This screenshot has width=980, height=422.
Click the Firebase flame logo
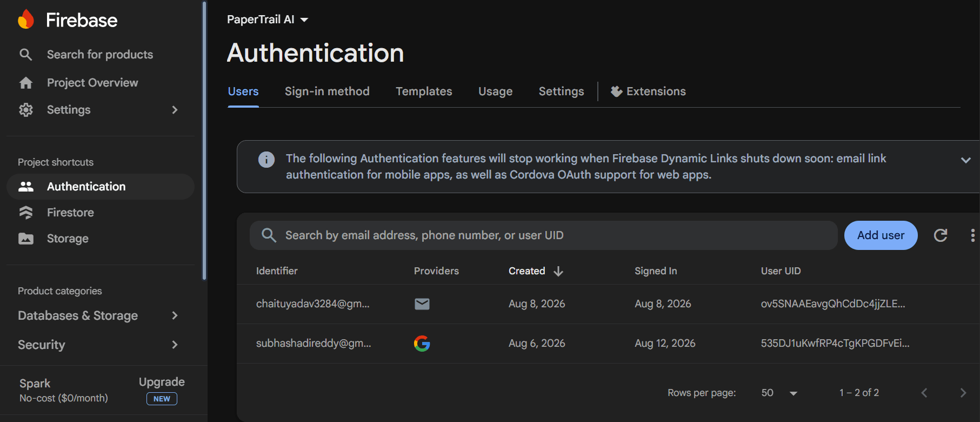tap(26, 19)
